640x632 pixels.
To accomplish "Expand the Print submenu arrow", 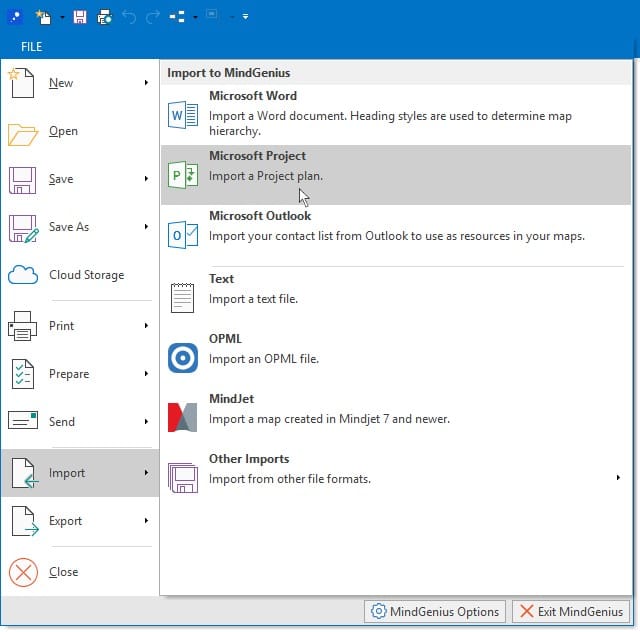I will tap(146, 325).
